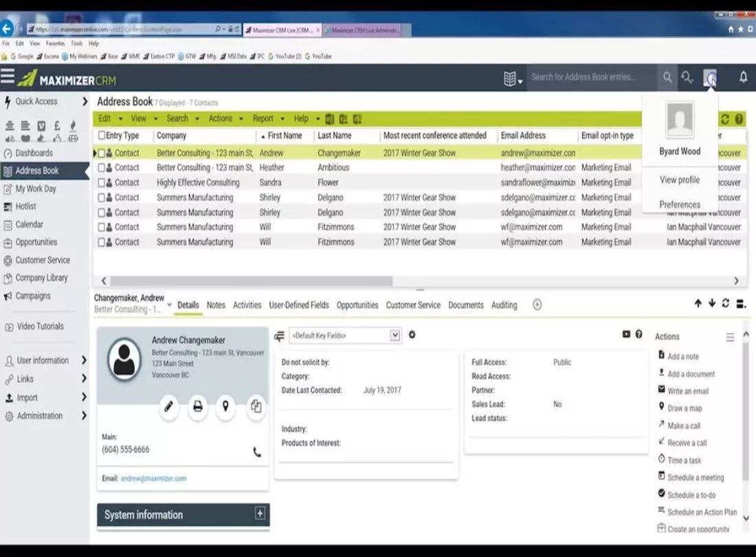Open the contact selector dropdown chevron

(x=169, y=305)
